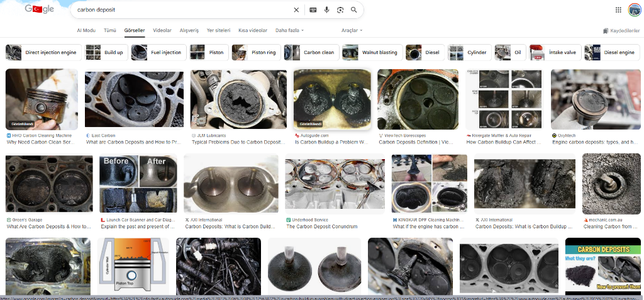Open the Google apps grid
Screen dimensions: 644x300
click(618, 10)
